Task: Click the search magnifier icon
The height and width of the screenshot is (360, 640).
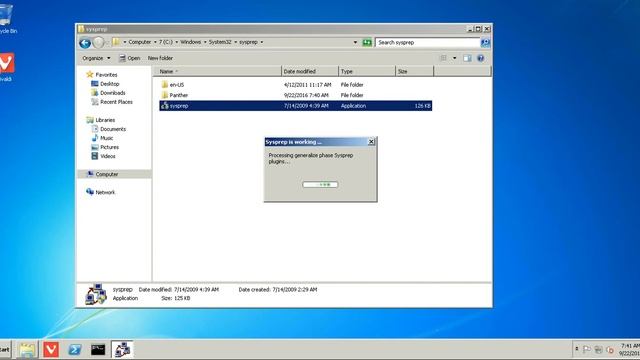Action: (x=485, y=42)
